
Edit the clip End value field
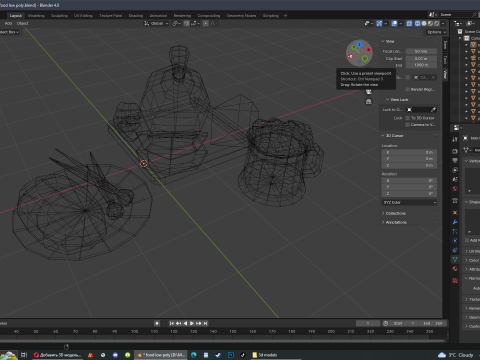421,65
